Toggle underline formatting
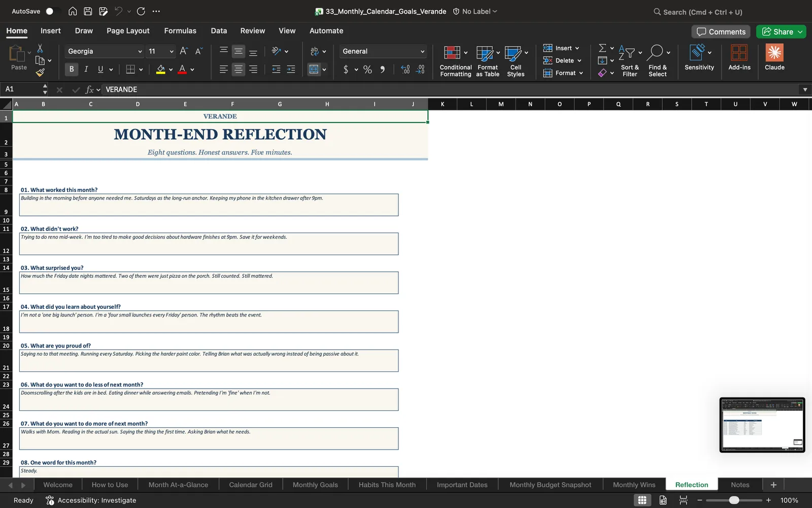Image resolution: width=812 pixels, height=508 pixels. [x=100, y=69]
